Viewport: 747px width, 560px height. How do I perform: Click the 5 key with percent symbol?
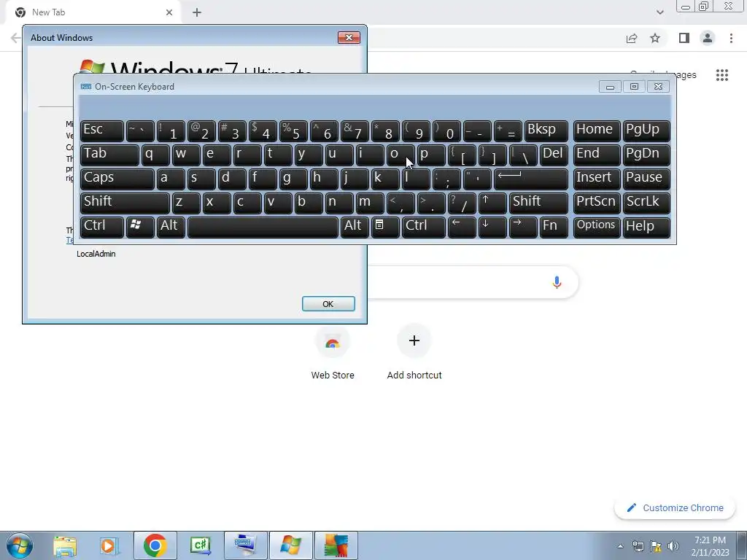293,131
